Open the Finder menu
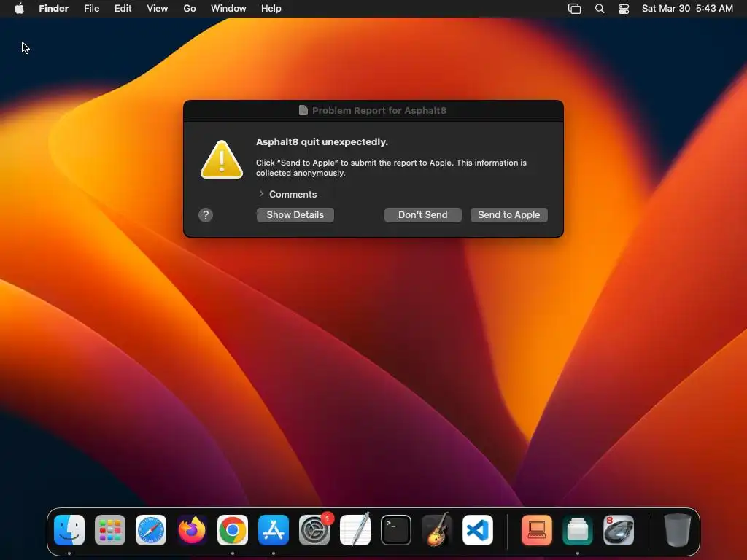Viewport: 747px width, 560px height. (x=54, y=9)
